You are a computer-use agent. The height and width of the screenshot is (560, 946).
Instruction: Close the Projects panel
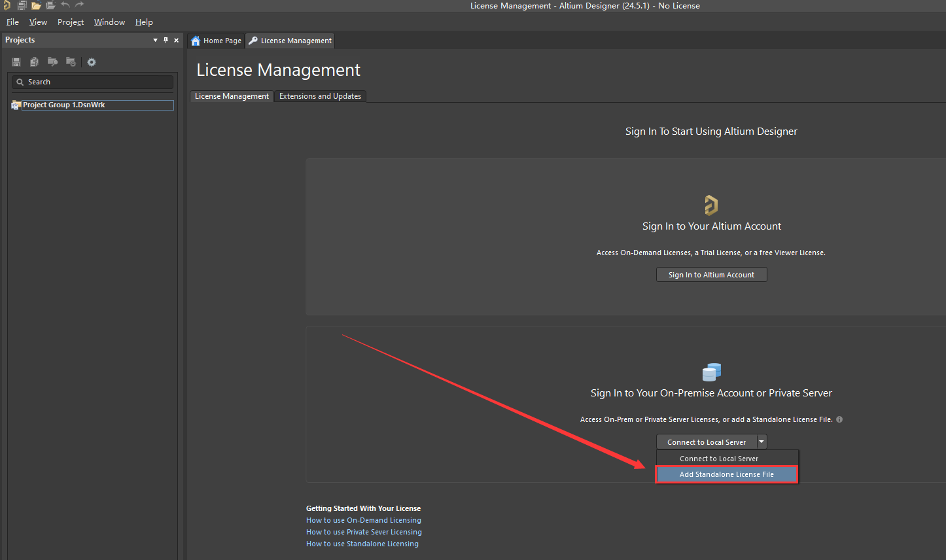click(x=176, y=40)
